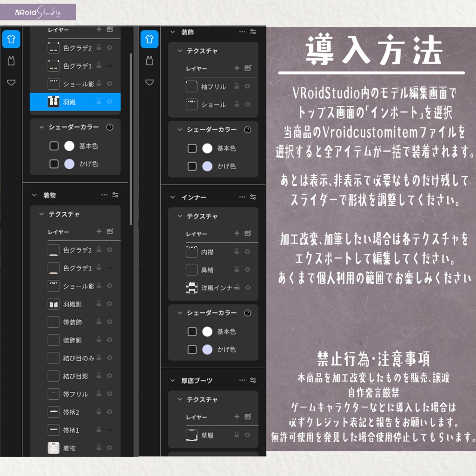Import an image layer into the インナー texture
476x476 pixels.
pos(248,233)
